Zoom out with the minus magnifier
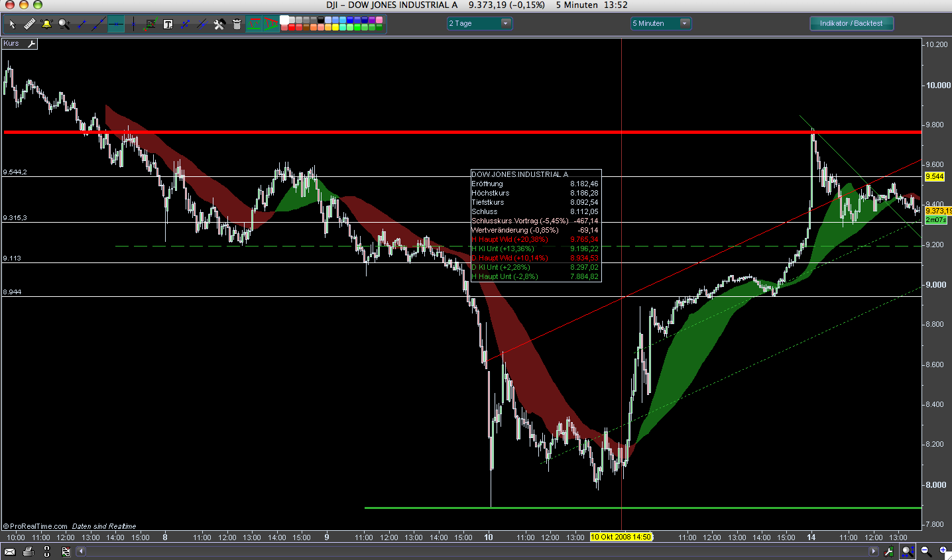Screen dimensions: 952x560 click(x=926, y=551)
